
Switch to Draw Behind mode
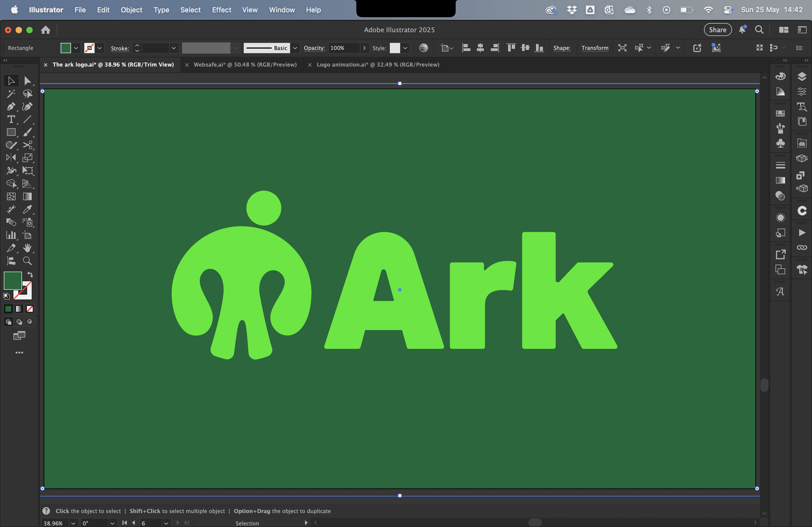tap(19, 322)
